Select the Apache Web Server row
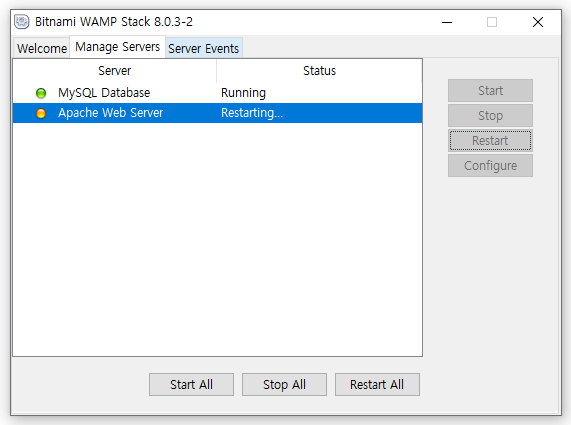Screen dimensions: 571x425 (x=217, y=113)
